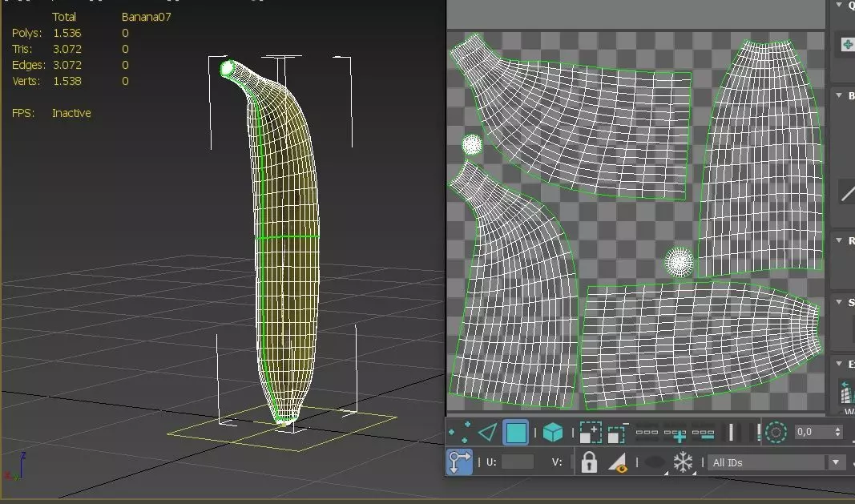855x504 pixels.
Task: Click Shrink UV selection icon
Action: 617,433
